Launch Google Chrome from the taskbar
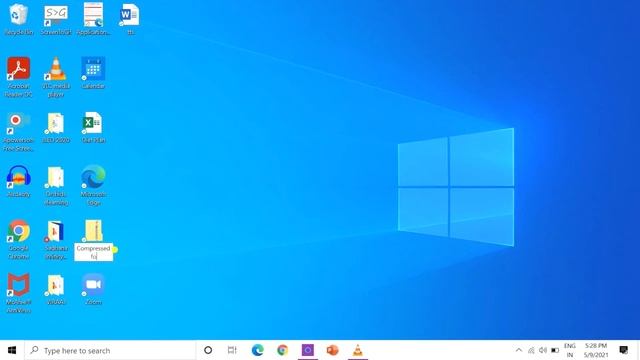Image resolution: width=640 pixels, height=360 pixels. coord(282,350)
